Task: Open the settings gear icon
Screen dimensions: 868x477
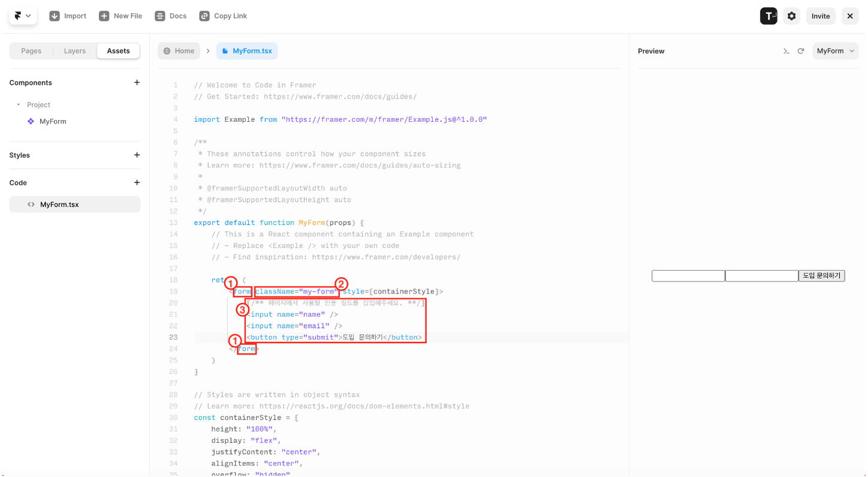Action: pos(792,16)
